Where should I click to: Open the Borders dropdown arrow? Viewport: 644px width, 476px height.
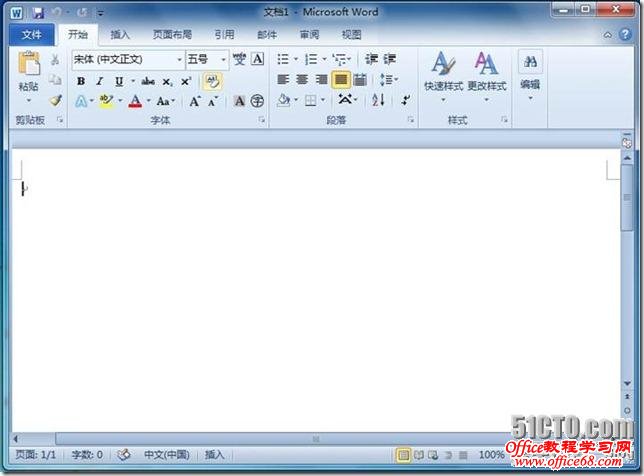coord(323,100)
